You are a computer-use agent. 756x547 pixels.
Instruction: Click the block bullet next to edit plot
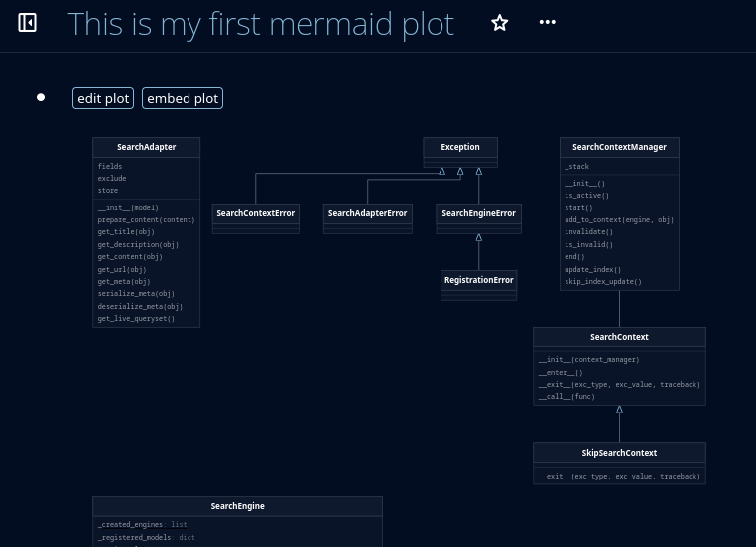(41, 97)
